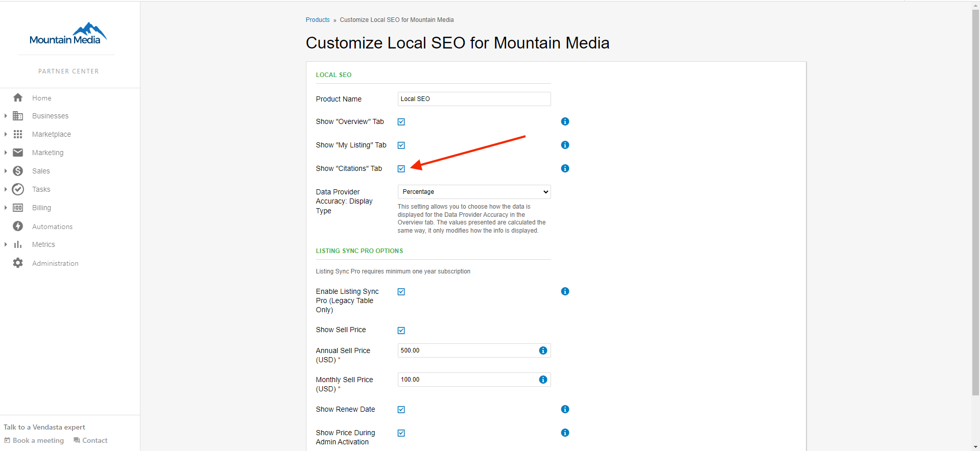
Task: Click info icon inside Annual Sell Price field
Action: 543,350
